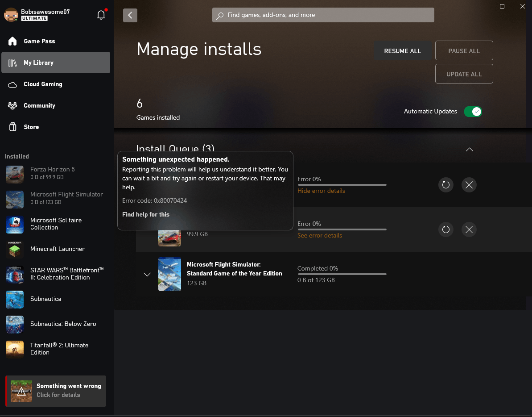Click the ULTIMATE membership badge
Viewport: 532px width, 417px height.
point(34,18)
